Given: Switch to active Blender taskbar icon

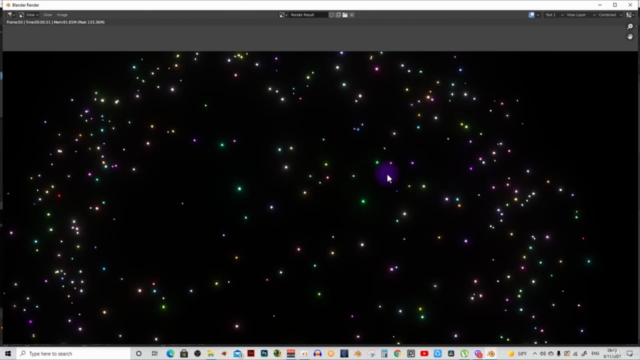Looking at the screenshot, I should 491,353.
